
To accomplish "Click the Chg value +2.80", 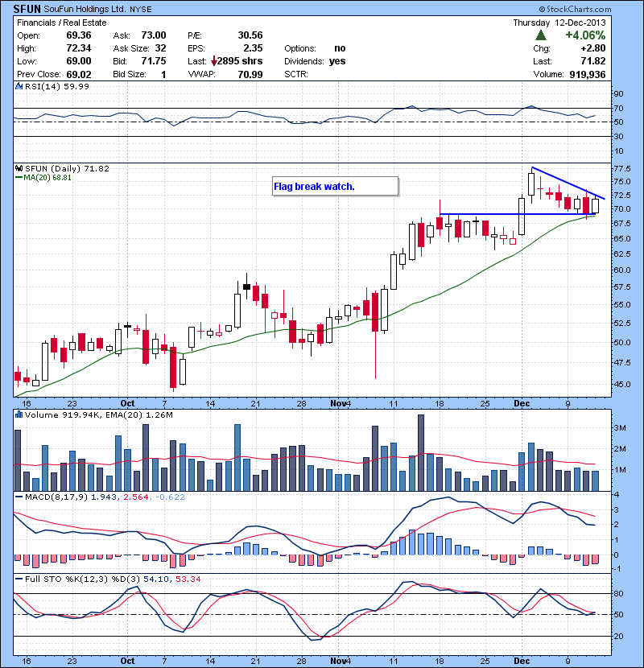I will (592, 48).
